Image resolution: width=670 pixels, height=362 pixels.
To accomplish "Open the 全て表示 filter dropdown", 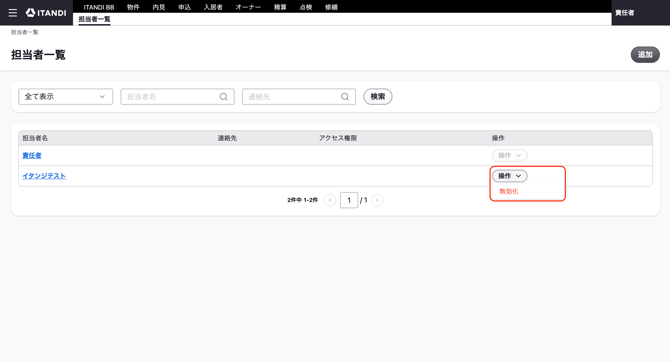I will [65, 97].
